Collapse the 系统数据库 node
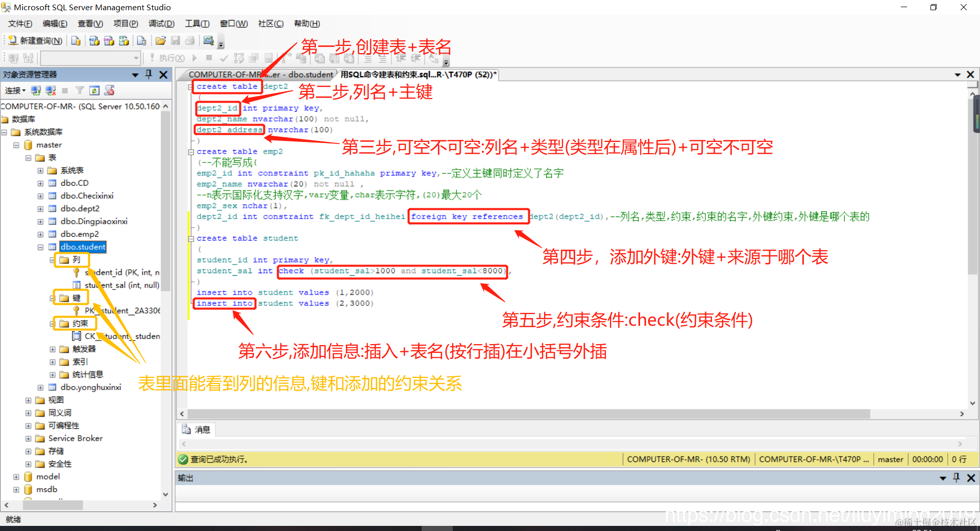Screen dimensions: 980x531 click(4, 132)
